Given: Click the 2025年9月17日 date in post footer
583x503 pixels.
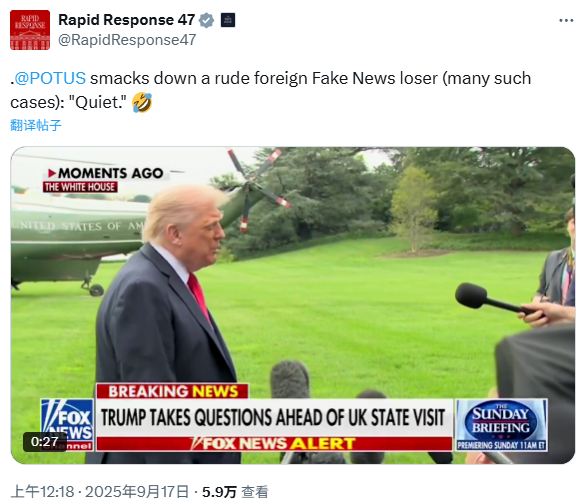Looking at the screenshot, I should [x=137, y=492].
